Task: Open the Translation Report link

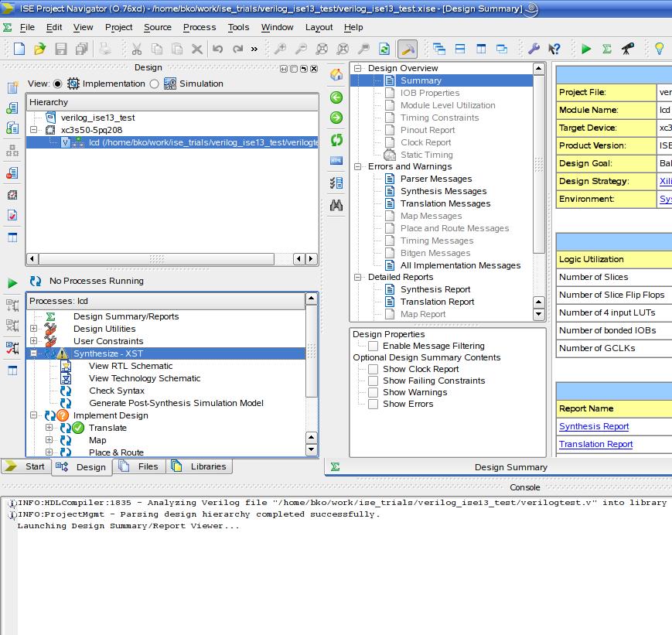Action: (x=595, y=444)
